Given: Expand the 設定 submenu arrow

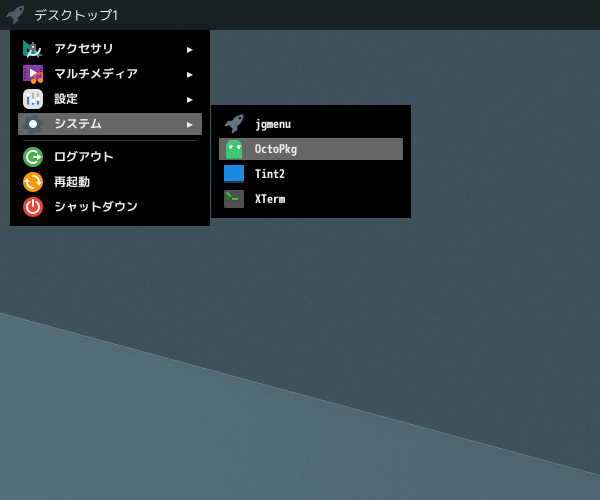Looking at the screenshot, I should pyautogui.click(x=189, y=100).
